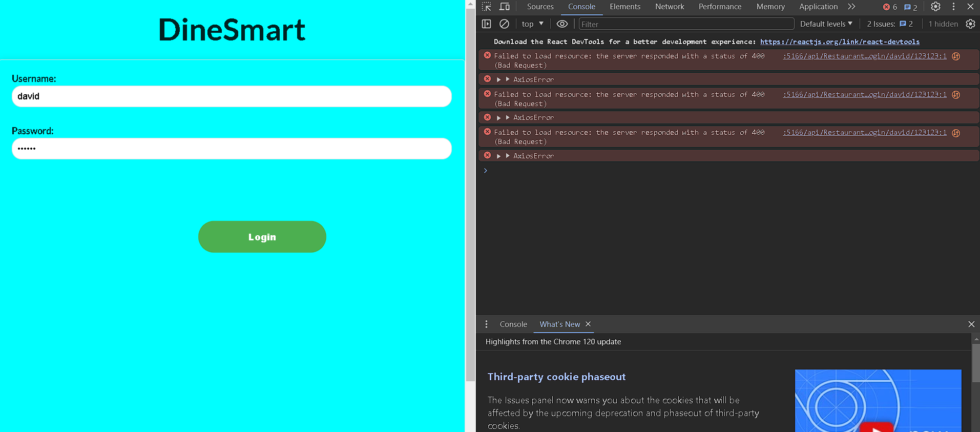
Task: Open second failed resource link :5166/api/Restaurant
Action: pyautogui.click(x=865, y=94)
